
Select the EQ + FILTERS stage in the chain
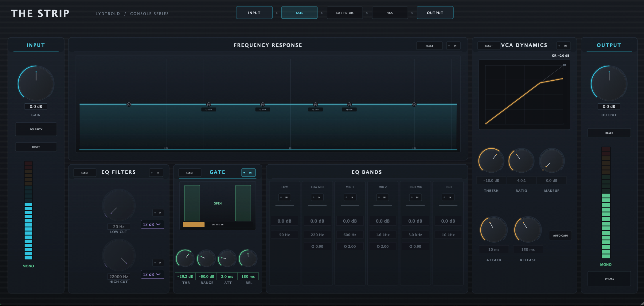345,13
